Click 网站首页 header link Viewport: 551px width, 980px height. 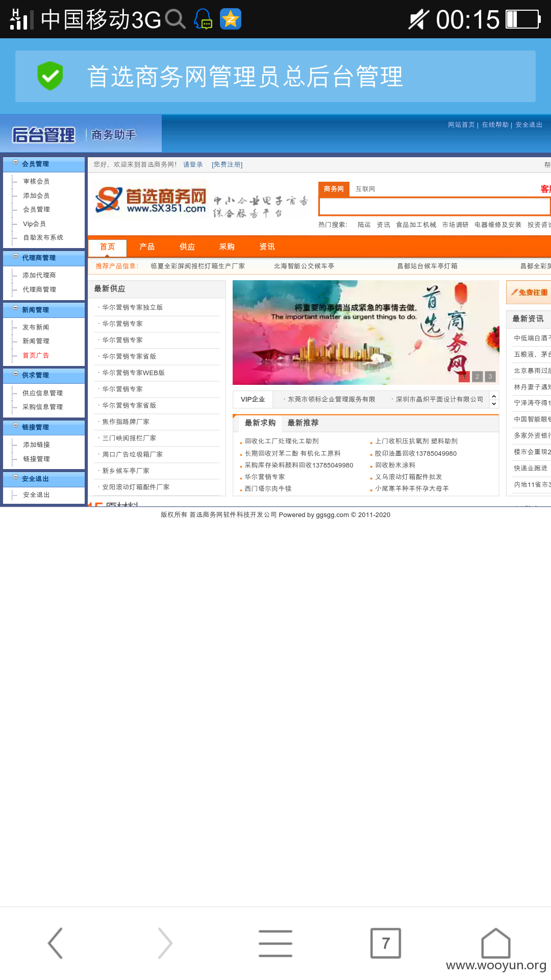point(461,125)
